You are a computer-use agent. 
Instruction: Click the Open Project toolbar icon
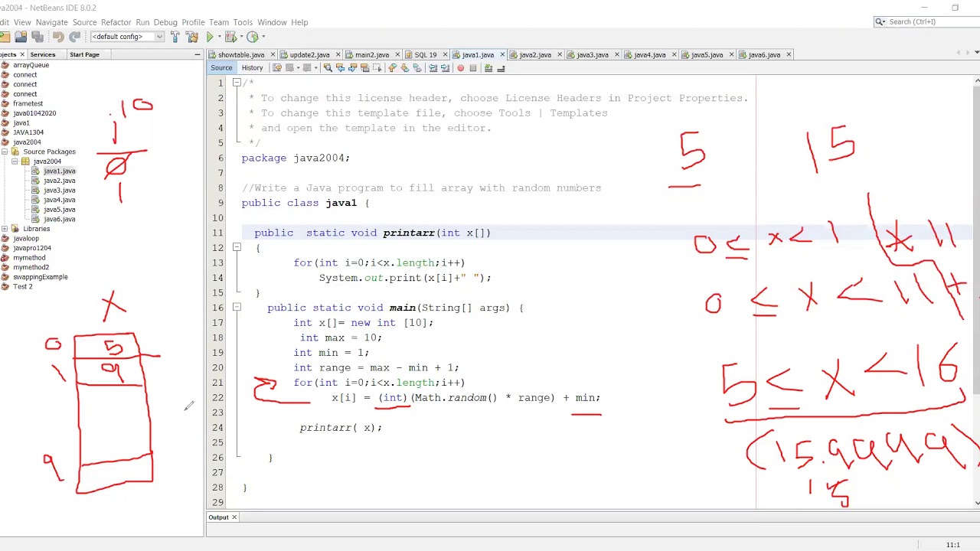21,37
